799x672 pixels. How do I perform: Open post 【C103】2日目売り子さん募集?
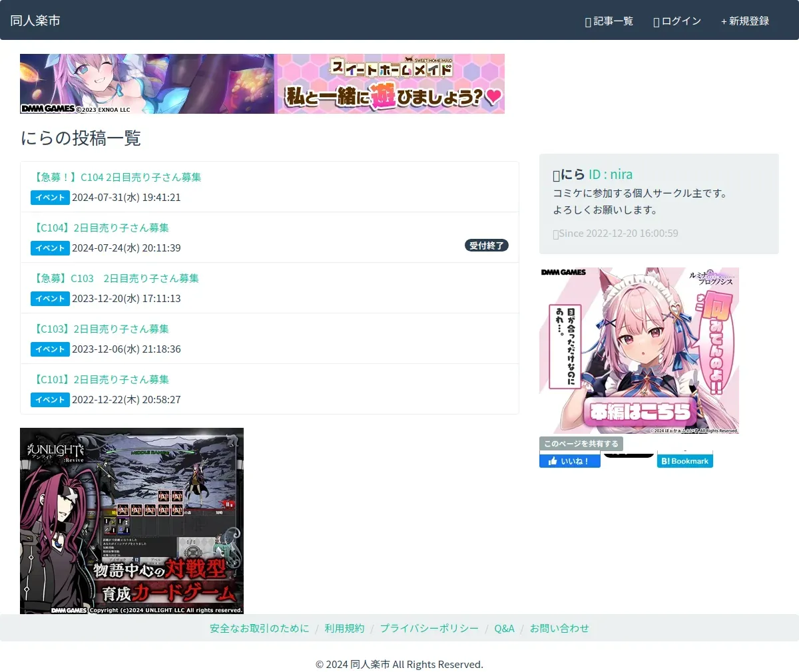(100, 329)
